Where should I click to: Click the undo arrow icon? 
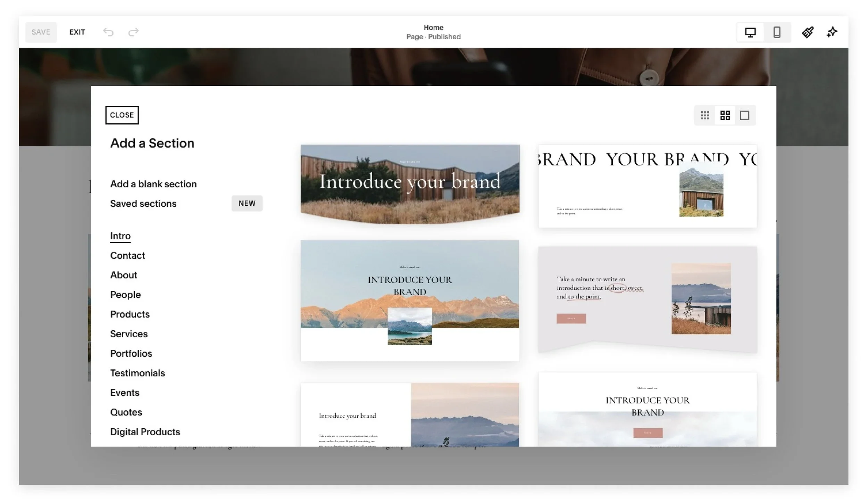click(108, 32)
